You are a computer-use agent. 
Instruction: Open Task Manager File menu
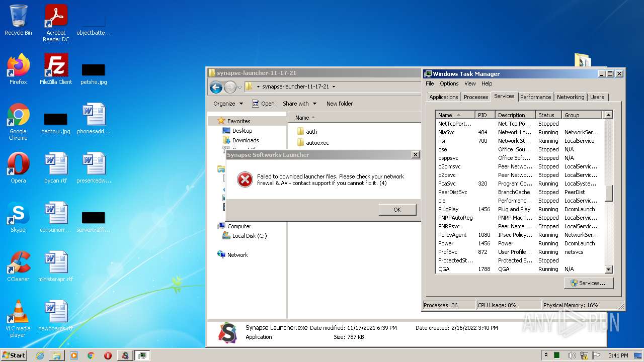coord(430,83)
